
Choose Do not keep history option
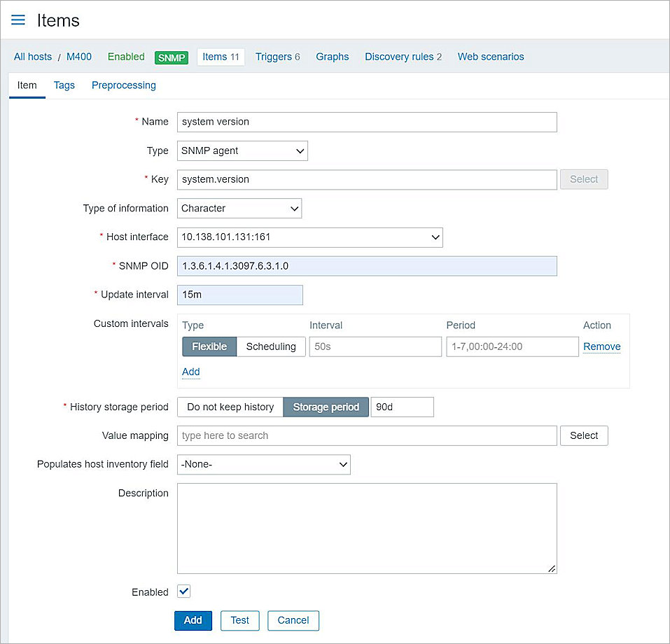[230, 407]
